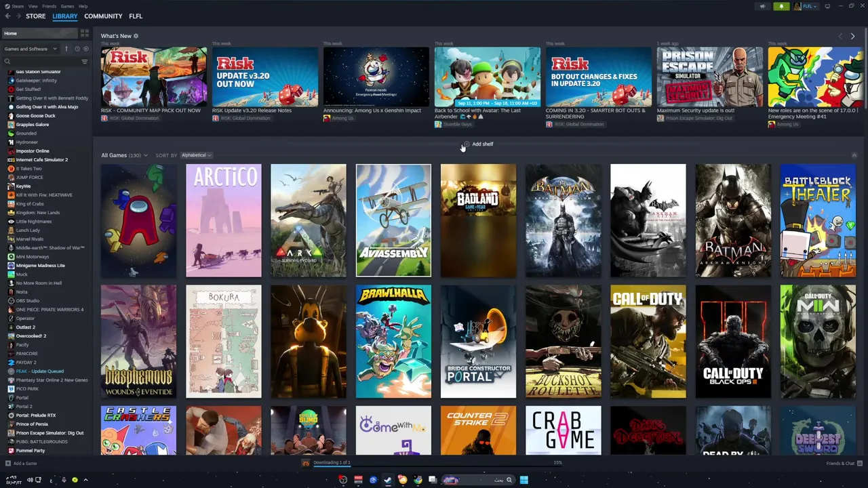Screen dimensions: 868x488
Task: Select Goose Goose Duck in game list
Action: (x=35, y=116)
